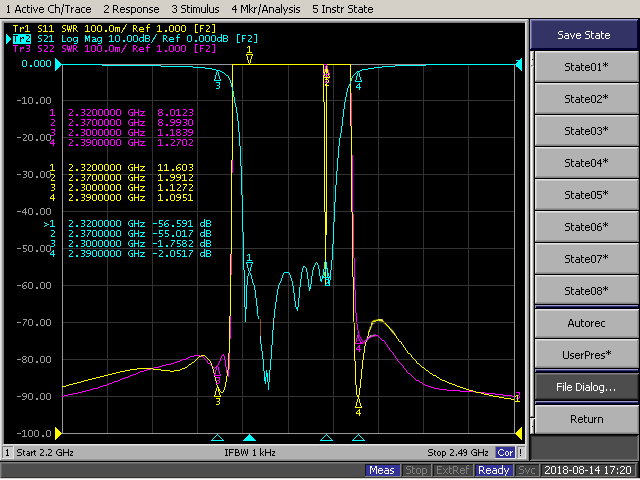Click the Cor correction status indicator

(505, 453)
